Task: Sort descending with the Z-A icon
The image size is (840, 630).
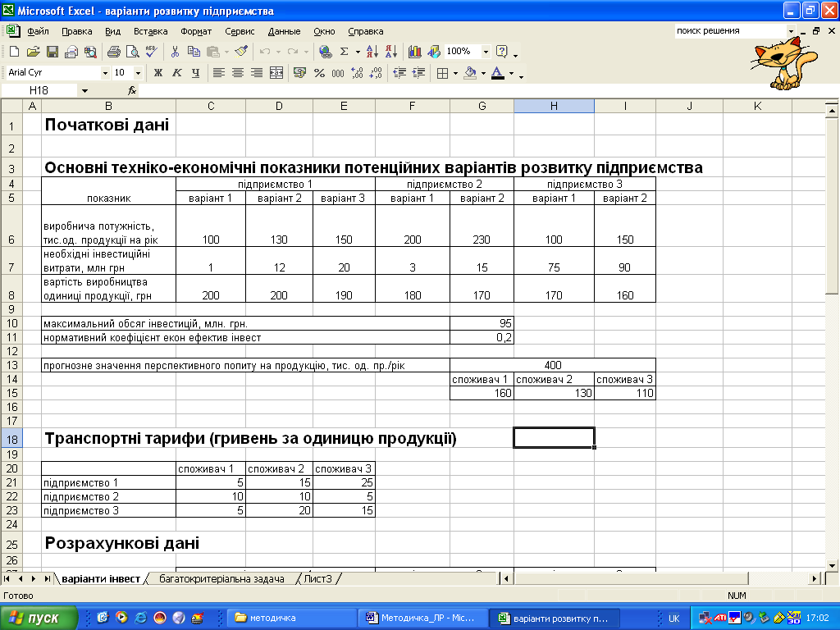Action: (x=391, y=52)
